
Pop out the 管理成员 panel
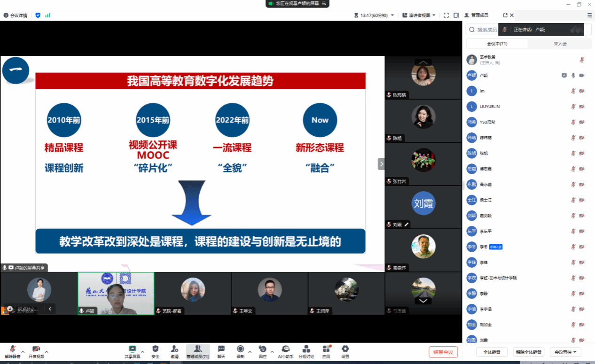click(505, 15)
